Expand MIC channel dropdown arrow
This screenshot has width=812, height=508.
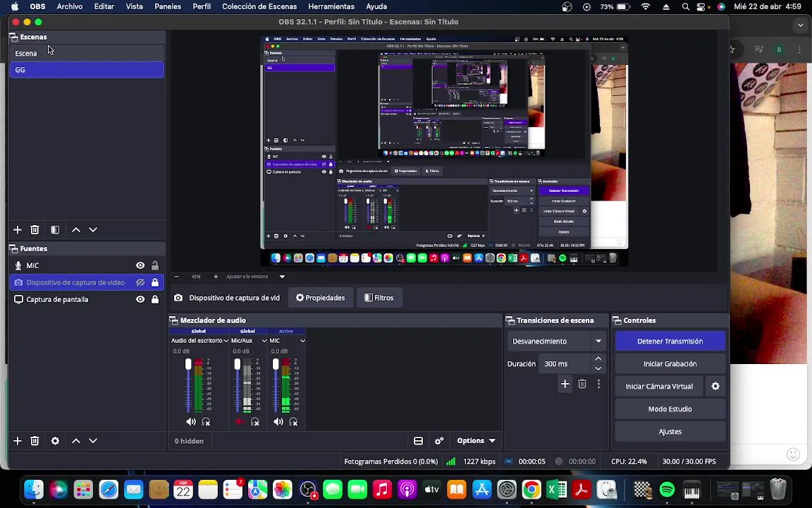pos(302,341)
